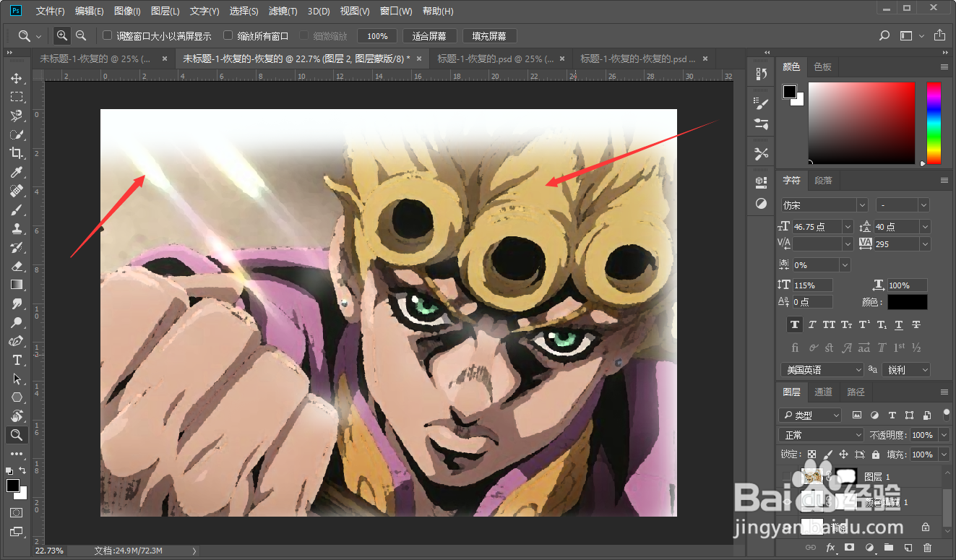956x560 pixels.
Task: Open tracking 295 dropdown
Action: click(x=926, y=244)
